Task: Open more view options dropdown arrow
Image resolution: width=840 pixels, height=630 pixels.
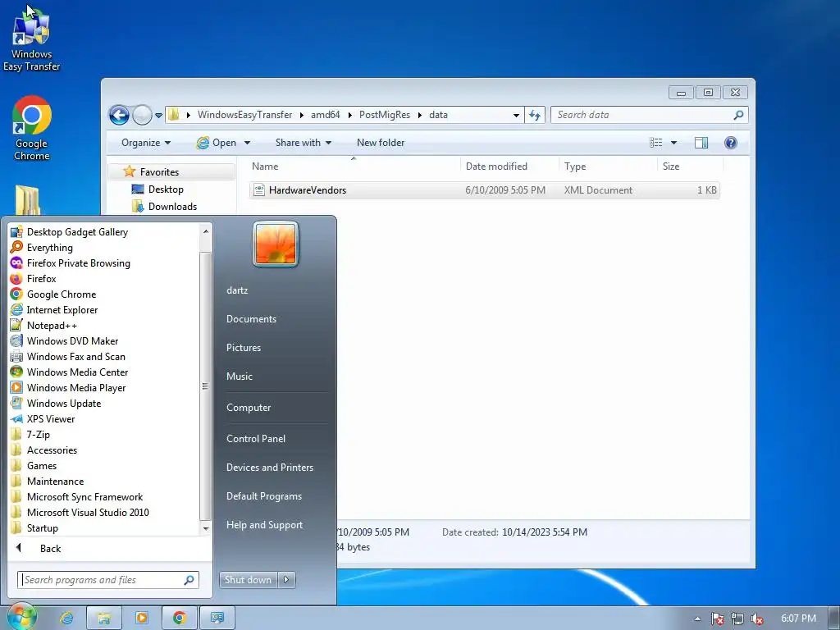Action: pos(674,143)
